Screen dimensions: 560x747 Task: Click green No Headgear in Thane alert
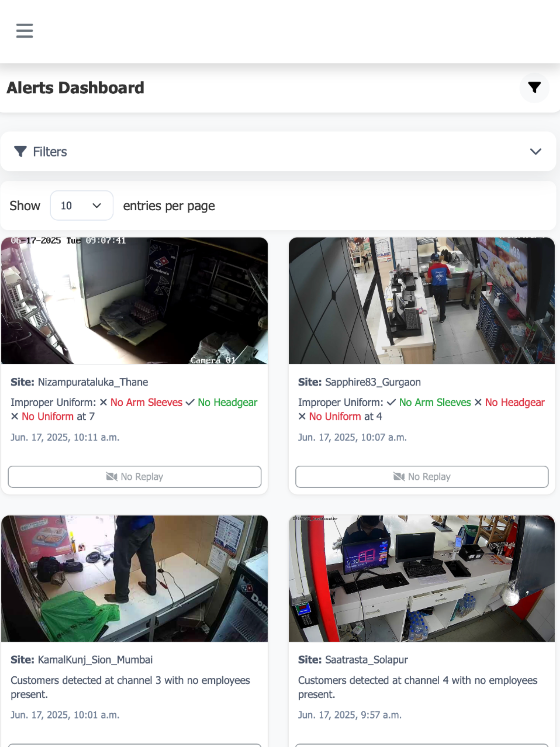click(228, 403)
